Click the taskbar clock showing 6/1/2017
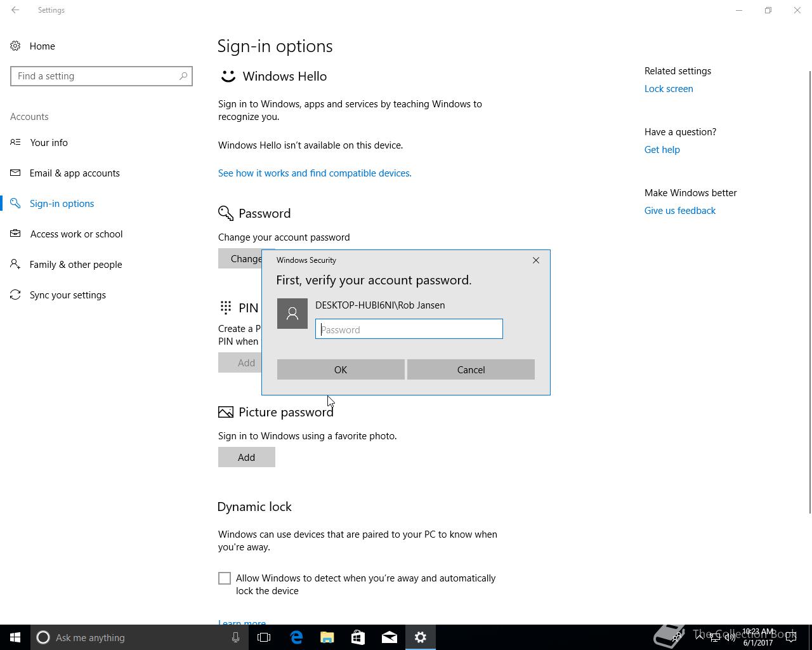This screenshot has height=650, width=812. (758, 637)
